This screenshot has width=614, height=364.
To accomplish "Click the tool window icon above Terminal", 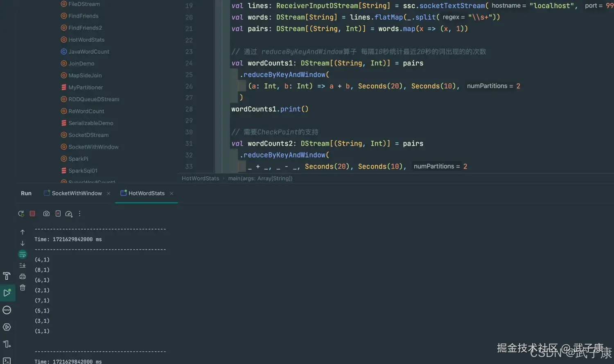I will point(7,344).
